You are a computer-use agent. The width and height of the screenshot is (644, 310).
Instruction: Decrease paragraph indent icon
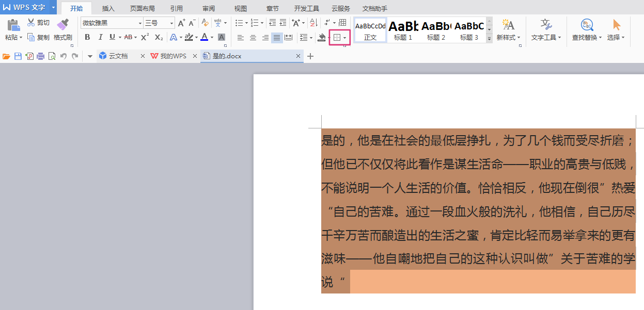273,23
